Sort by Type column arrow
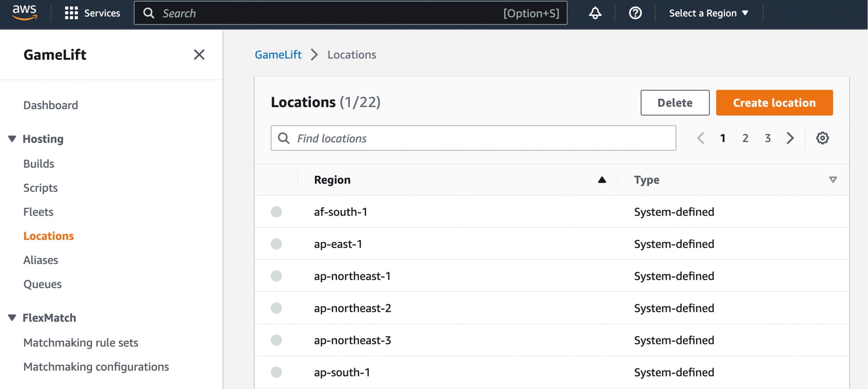868x389 pixels. [x=833, y=180]
